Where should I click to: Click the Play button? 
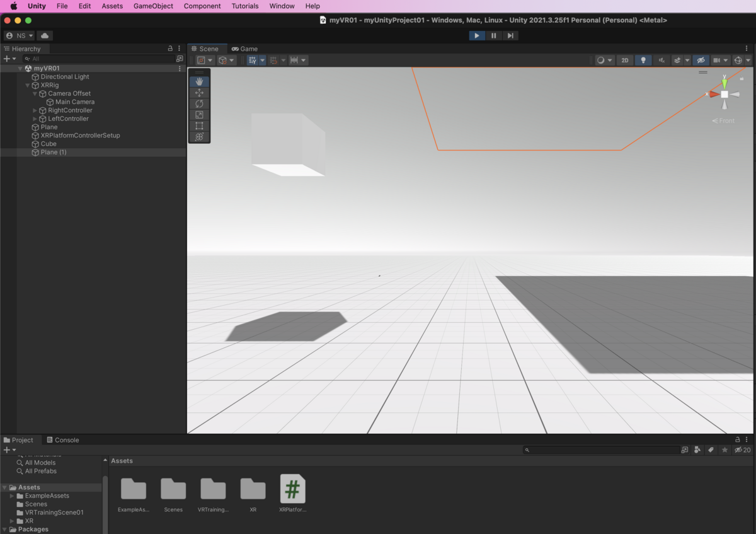477,35
